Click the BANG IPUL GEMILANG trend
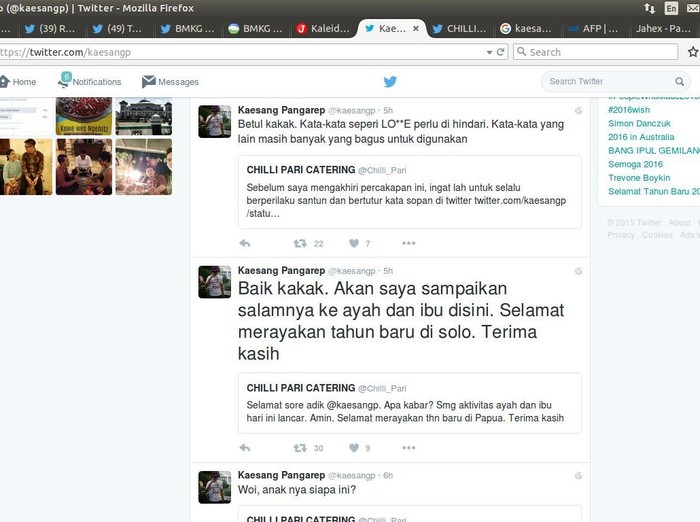The image size is (700, 522). (654, 150)
